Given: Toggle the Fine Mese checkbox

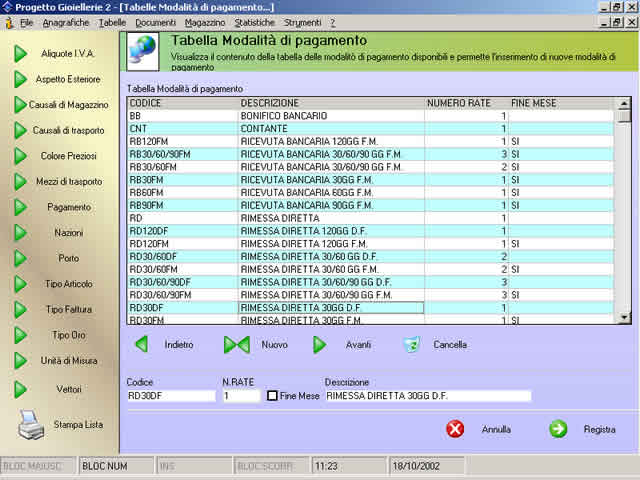Looking at the screenshot, I should (272, 396).
